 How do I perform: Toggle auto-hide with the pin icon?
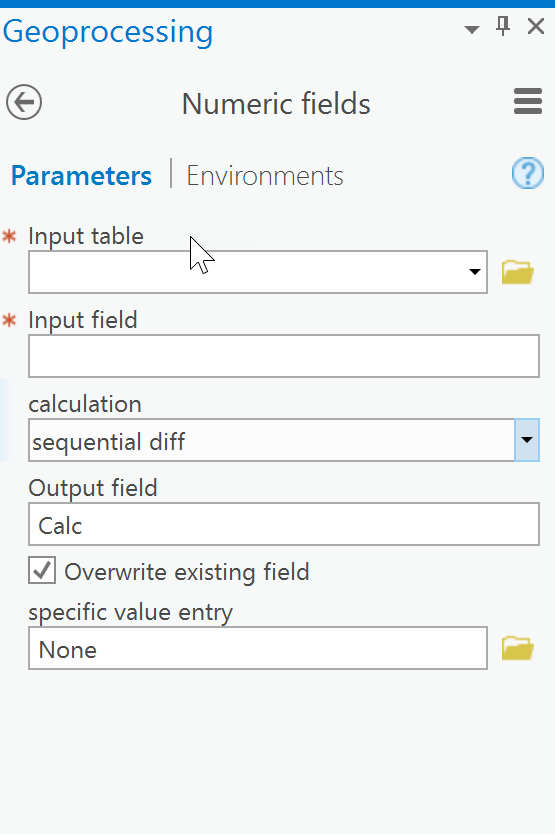503,26
